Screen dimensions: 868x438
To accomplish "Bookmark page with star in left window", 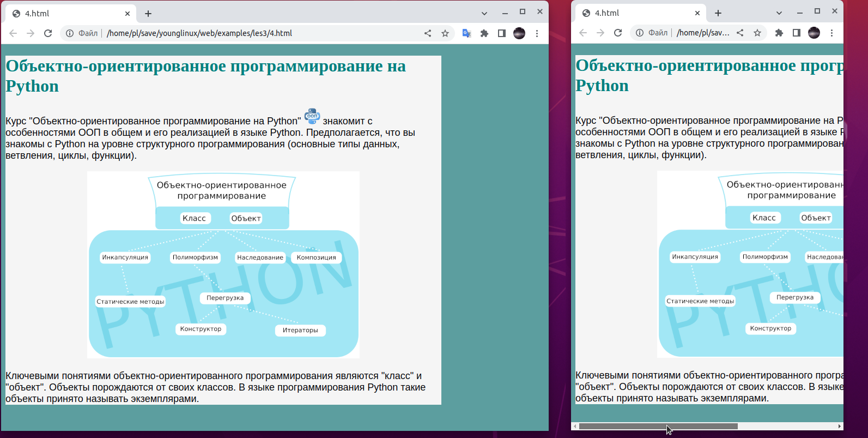I will pos(445,33).
